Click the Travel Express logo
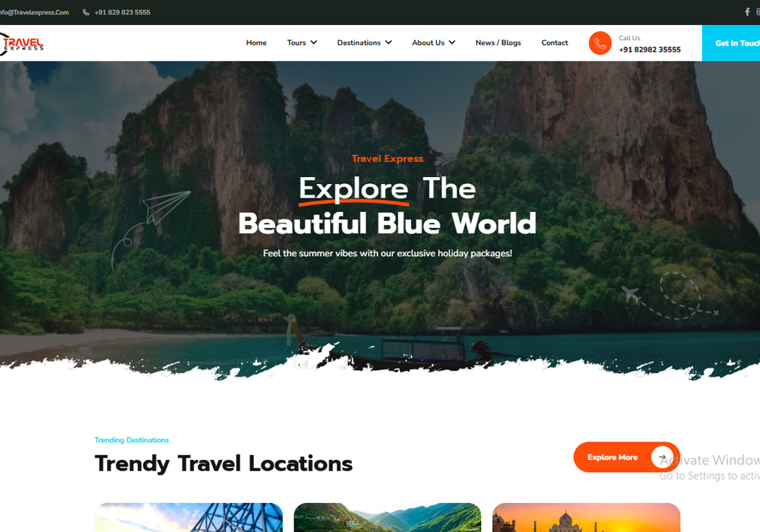Viewport: 760px width, 532px height. coord(21,43)
